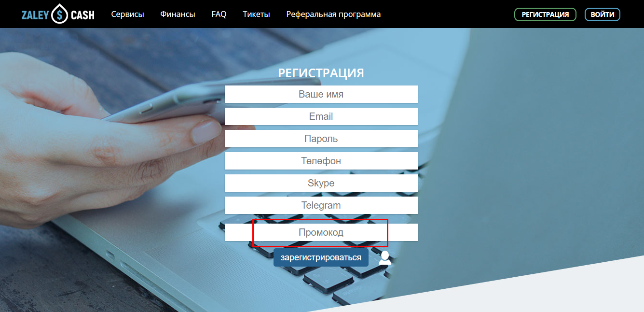Click the РЕГИСТРАЦИЯ form heading

tap(321, 73)
